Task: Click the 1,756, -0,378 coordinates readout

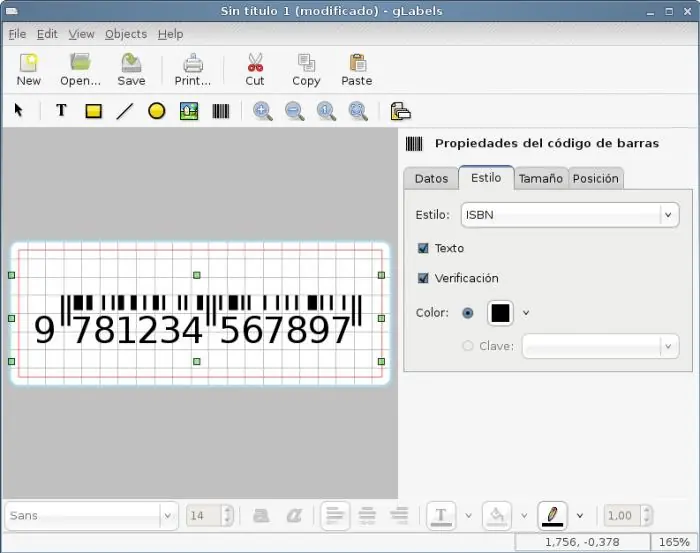Action: coord(582,542)
